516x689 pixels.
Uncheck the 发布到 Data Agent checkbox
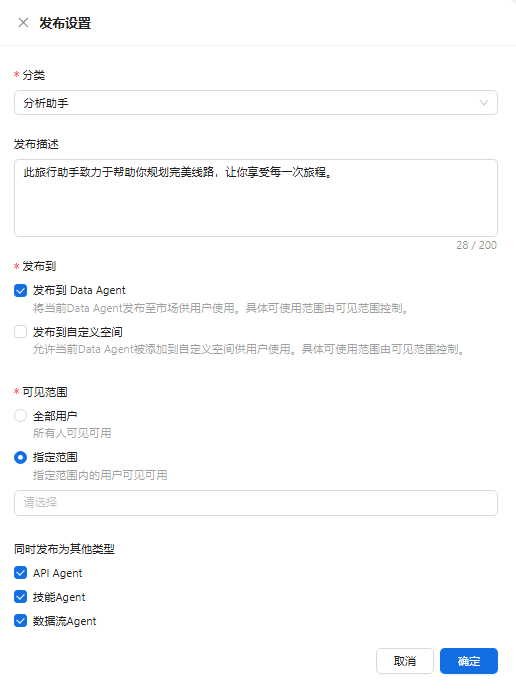[x=21, y=290]
